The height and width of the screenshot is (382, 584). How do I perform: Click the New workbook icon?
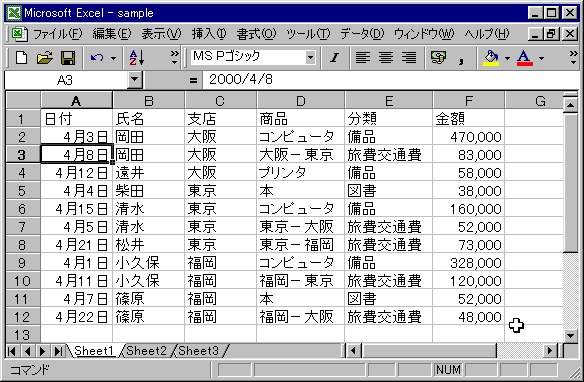pyautogui.click(x=22, y=58)
